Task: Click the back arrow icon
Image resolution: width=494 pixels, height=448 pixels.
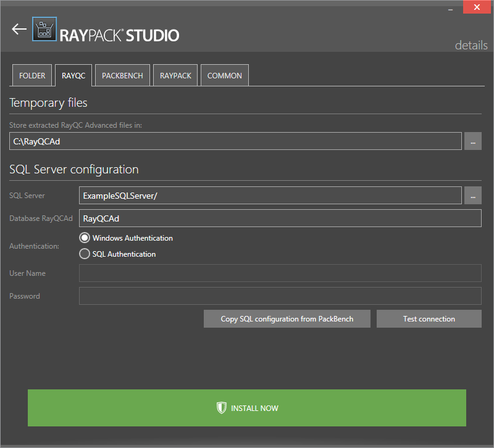Action: (x=19, y=29)
